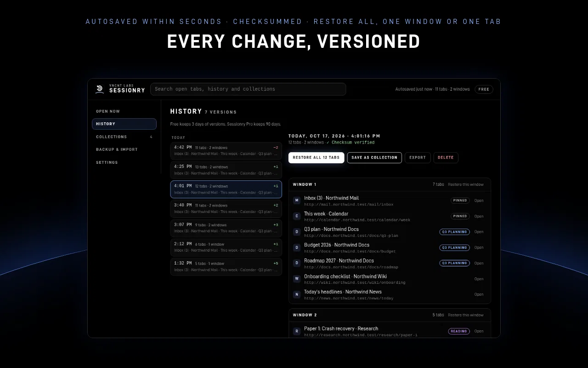Screen dimensions: 588x368
Task: Restore all 12 tabs
Action: tap(316, 158)
